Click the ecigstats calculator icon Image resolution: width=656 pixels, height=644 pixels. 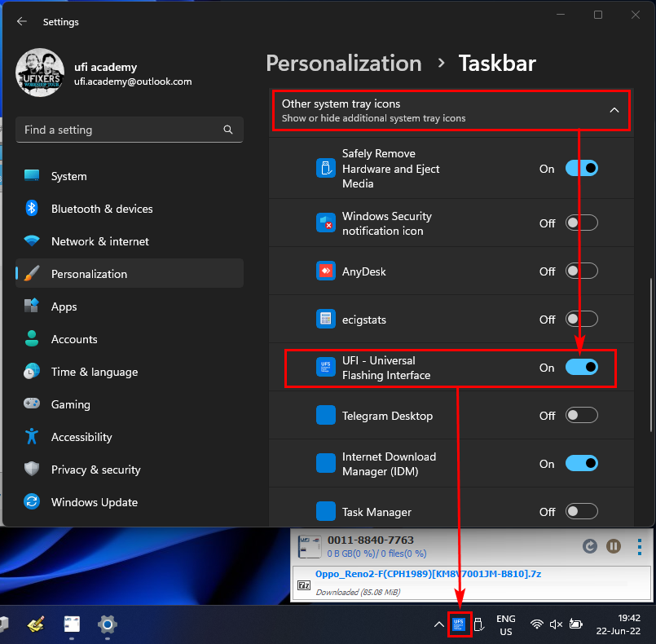point(325,319)
